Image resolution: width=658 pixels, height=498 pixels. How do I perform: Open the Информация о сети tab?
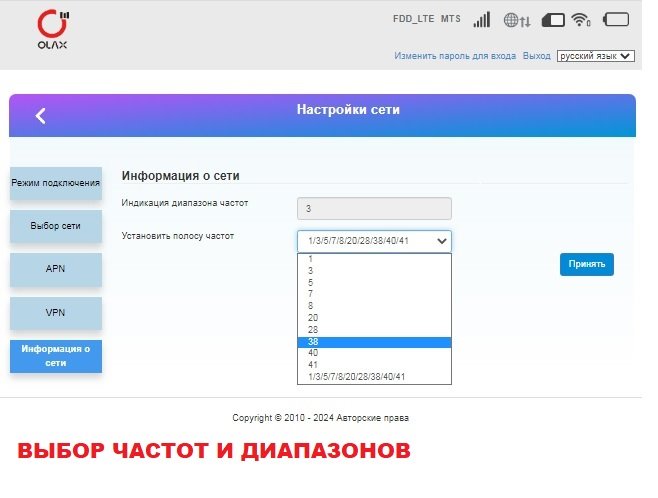pyautogui.click(x=56, y=356)
